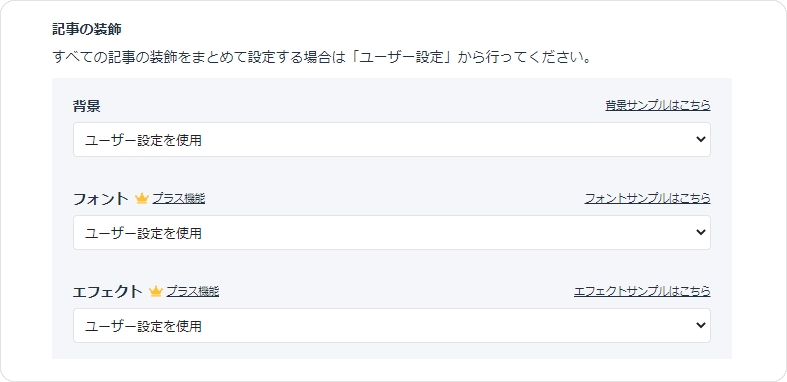Open the エフェクトサンプルはこちら link
Image resolution: width=787 pixels, height=382 pixels.
coord(642,291)
